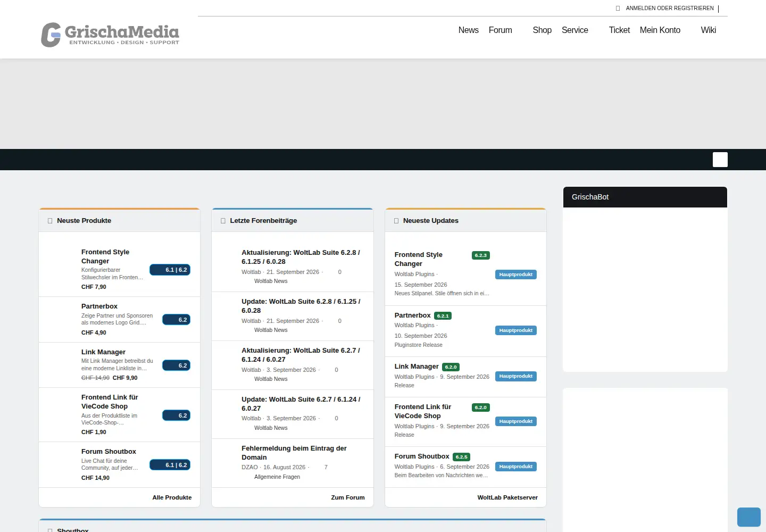Image resolution: width=766 pixels, height=532 pixels.
Task: Click 6.2 badge next to Partnerbox product
Action: point(176,320)
